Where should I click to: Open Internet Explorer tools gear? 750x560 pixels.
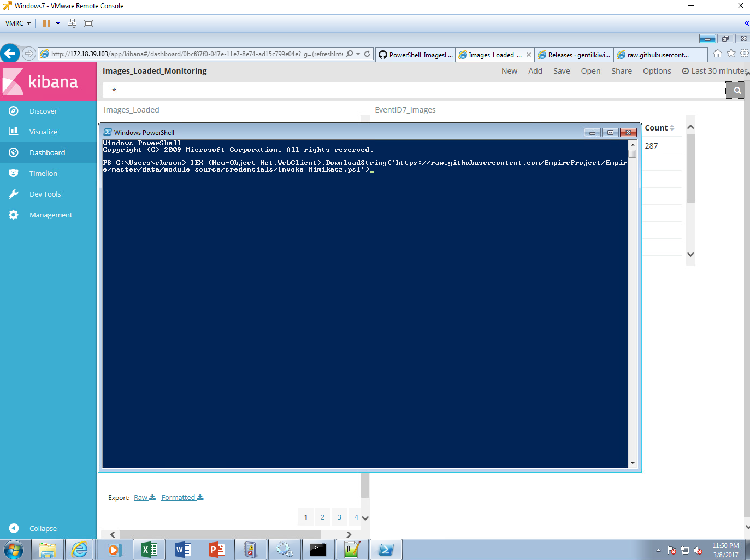coord(744,54)
